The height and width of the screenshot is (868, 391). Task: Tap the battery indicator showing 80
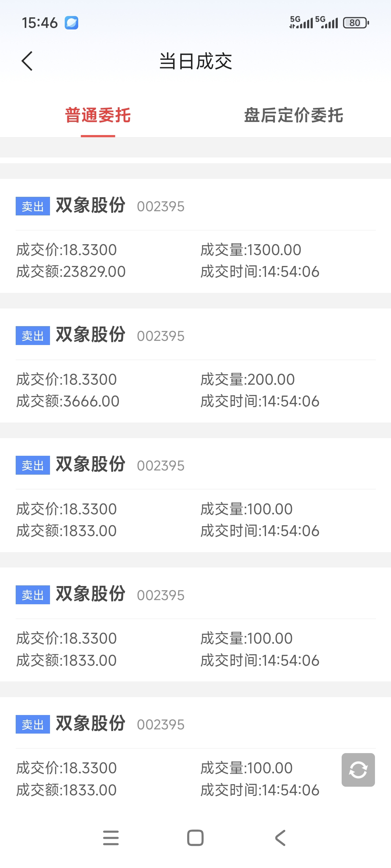coord(355,23)
